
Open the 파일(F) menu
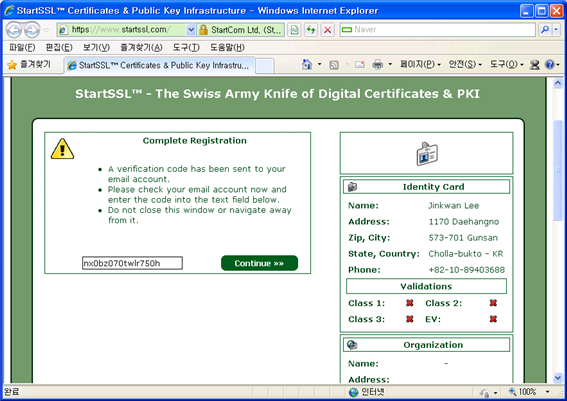coord(22,47)
